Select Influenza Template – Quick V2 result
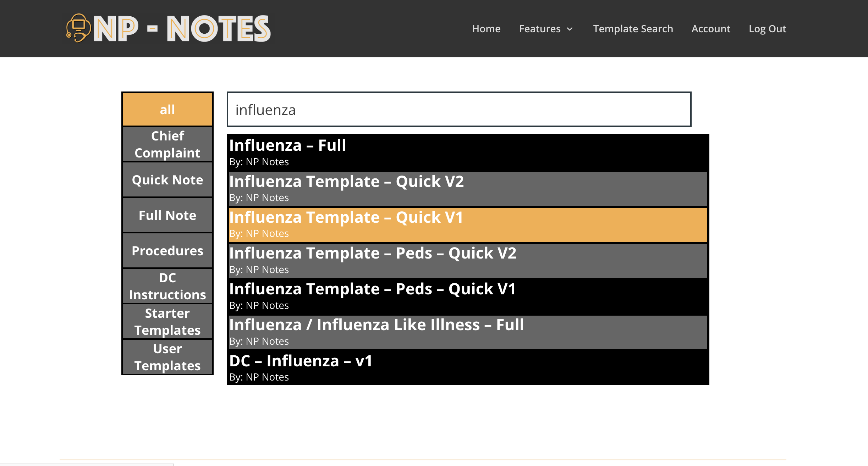This screenshot has width=868, height=466. tap(468, 189)
